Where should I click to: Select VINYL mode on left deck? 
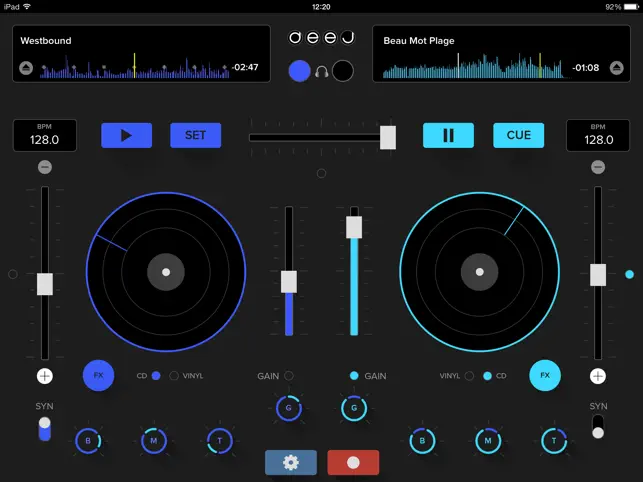174,376
